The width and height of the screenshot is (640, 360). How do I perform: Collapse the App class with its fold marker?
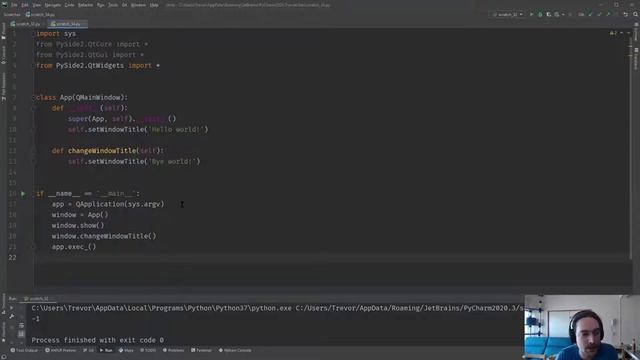(x=34, y=98)
